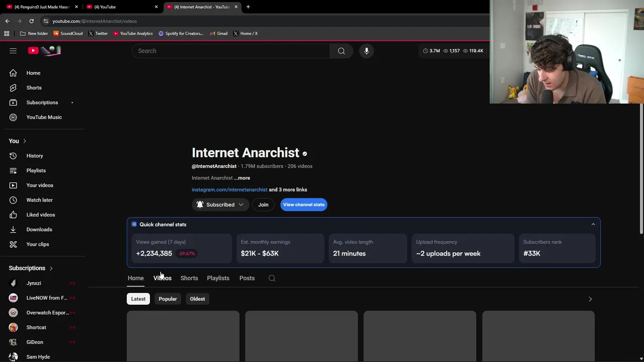
Task: Collapse the Quick channel stats panel
Action: (593, 224)
